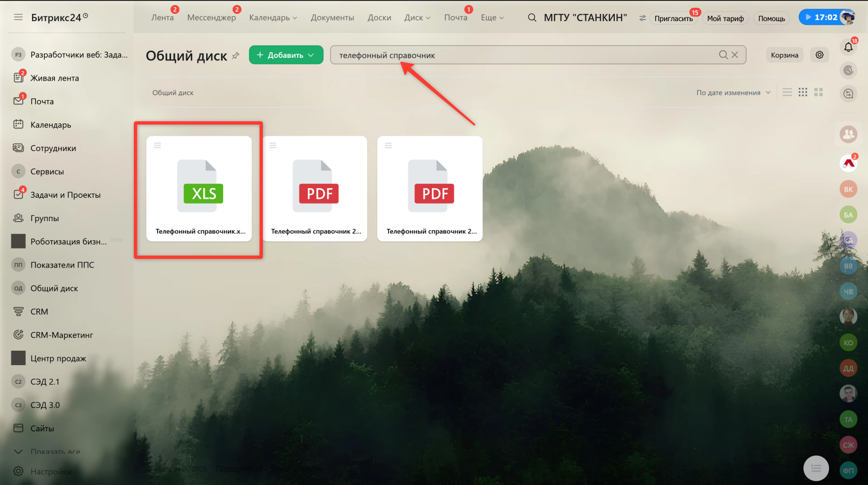Image resolution: width=868 pixels, height=485 pixels.
Task: Run search with magnifier icon in disk search field
Action: [723, 55]
